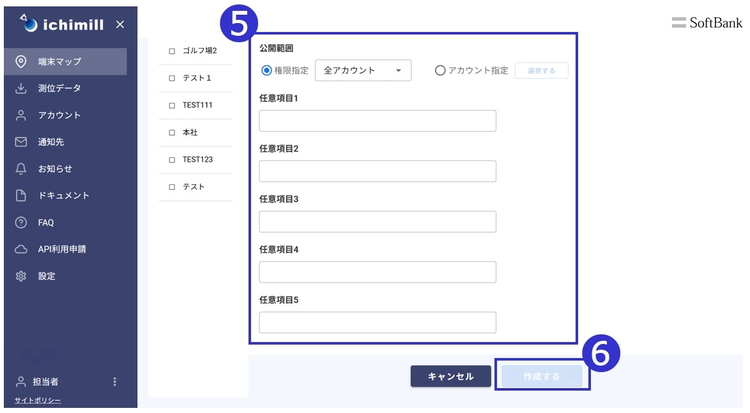Image resolution: width=750 pixels, height=413 pixels.
Task: Tick the 本社 checkbox
Action: tap(172, 132)
